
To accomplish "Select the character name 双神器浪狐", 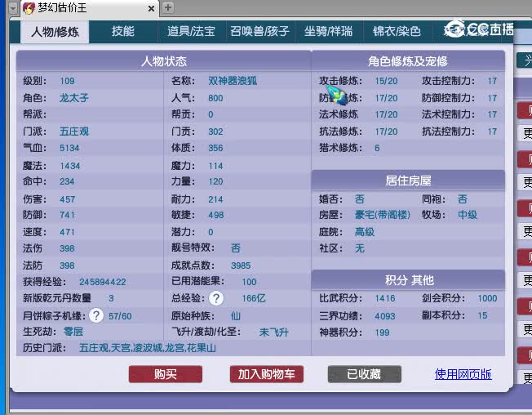I will [233, 81].
